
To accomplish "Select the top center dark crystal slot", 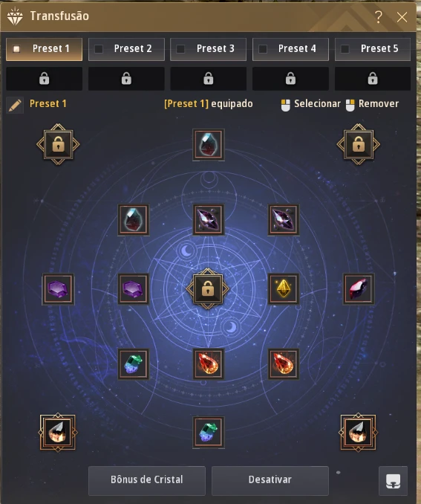I will (x=209, y=145).
